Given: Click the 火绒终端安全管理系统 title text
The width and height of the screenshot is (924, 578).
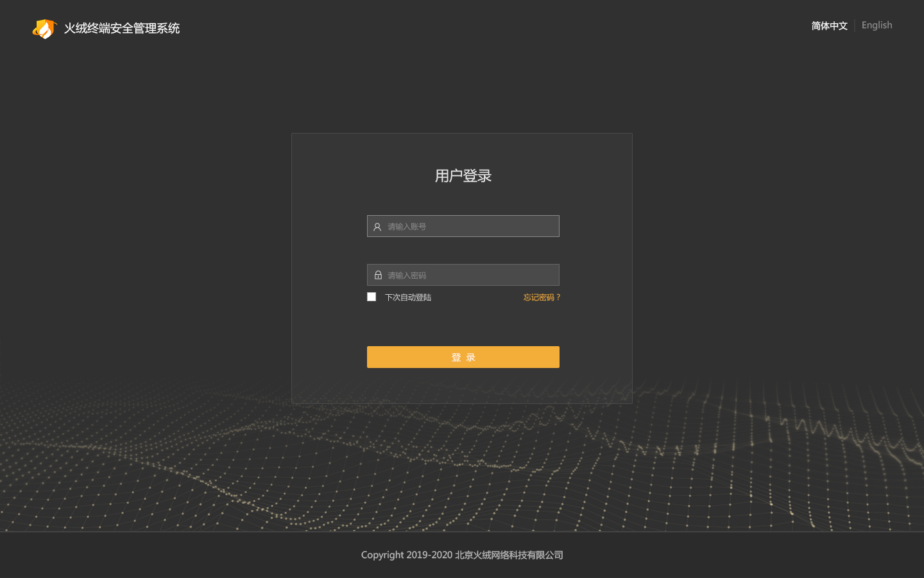Looking at the screenshot, I should click(122, 28).
